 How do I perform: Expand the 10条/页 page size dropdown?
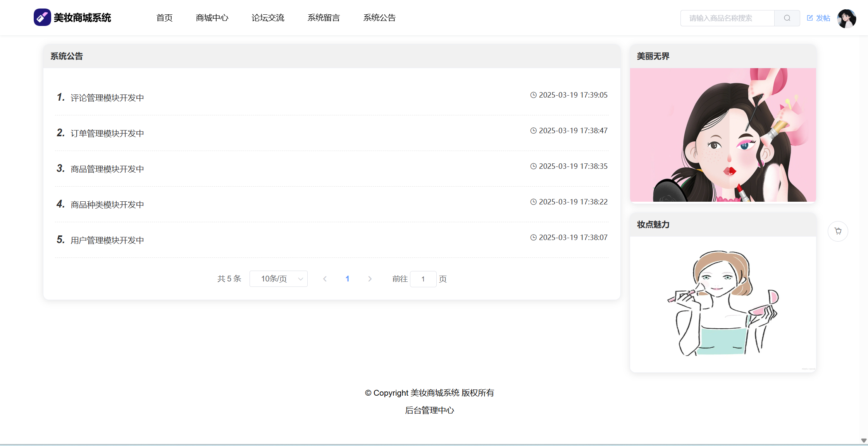click(x=278, y=279)
